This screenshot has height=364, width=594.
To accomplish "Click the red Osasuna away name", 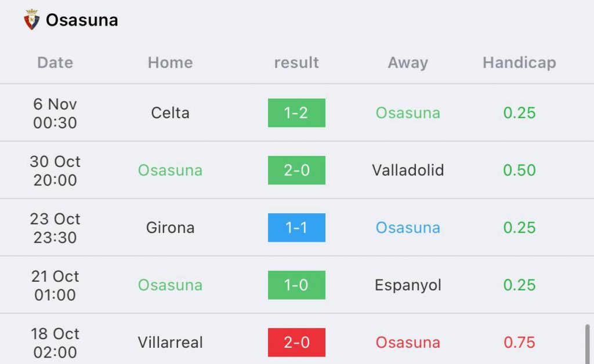I will tap(408, 343).
